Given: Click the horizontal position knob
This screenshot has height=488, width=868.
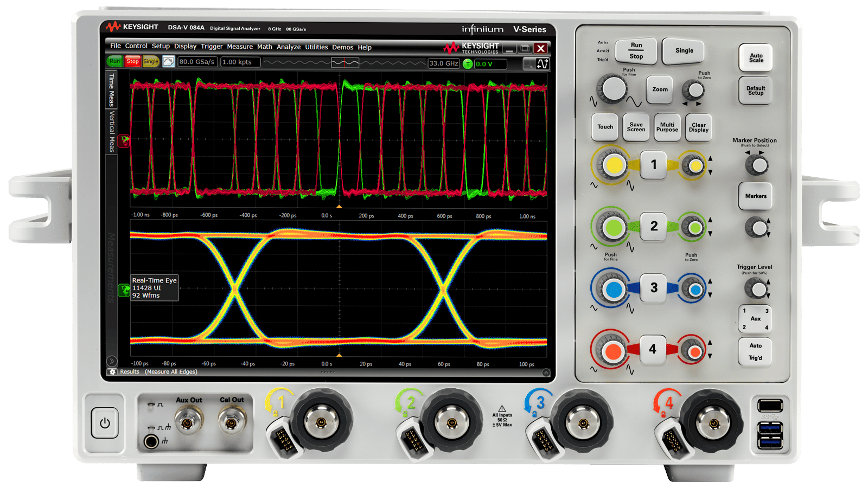Looking at the screenshot, I should pyautogui.click(x=693, y=90).
